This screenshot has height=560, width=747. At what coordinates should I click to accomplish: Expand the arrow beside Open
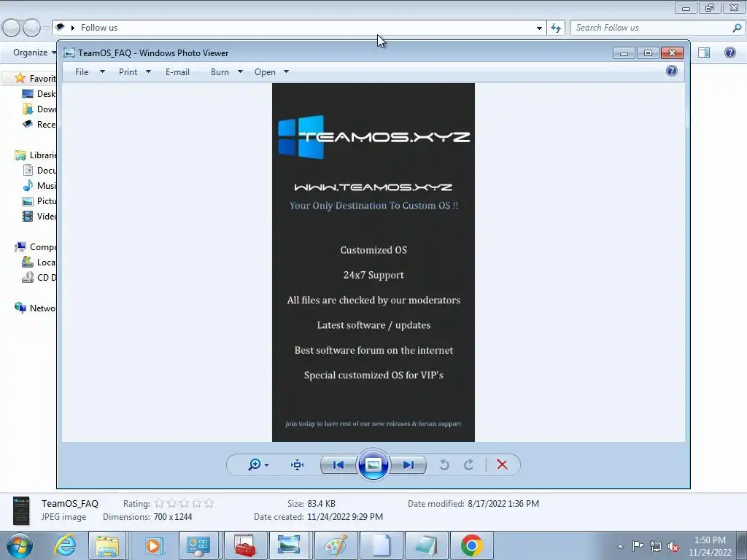286,72
